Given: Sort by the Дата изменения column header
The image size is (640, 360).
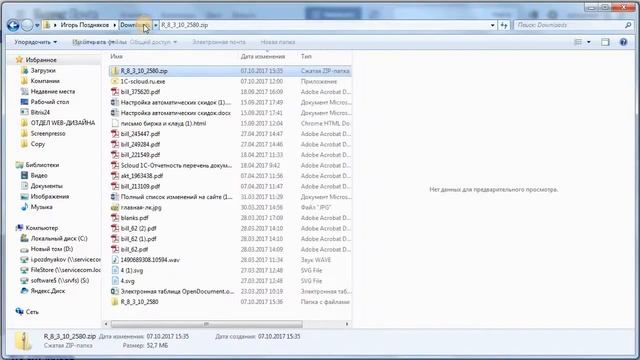Looking at the screenshot, I should click(x=263, y=56).
